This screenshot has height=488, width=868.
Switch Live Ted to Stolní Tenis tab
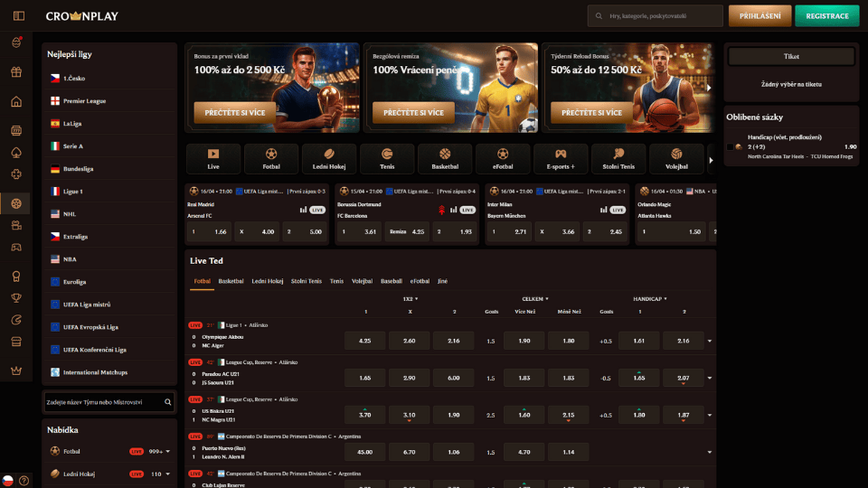307,281
